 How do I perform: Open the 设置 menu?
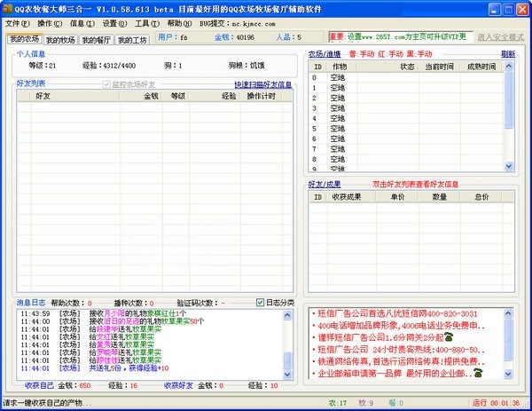point(113,22)
